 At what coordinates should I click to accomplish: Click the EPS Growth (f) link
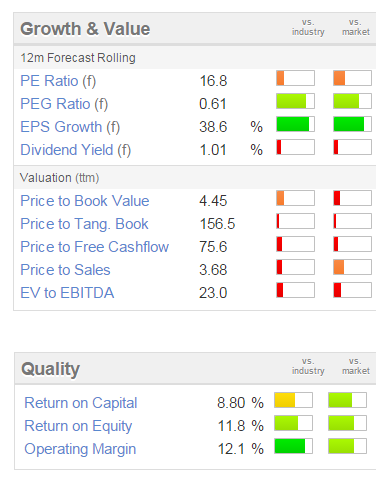coord(70,127)
